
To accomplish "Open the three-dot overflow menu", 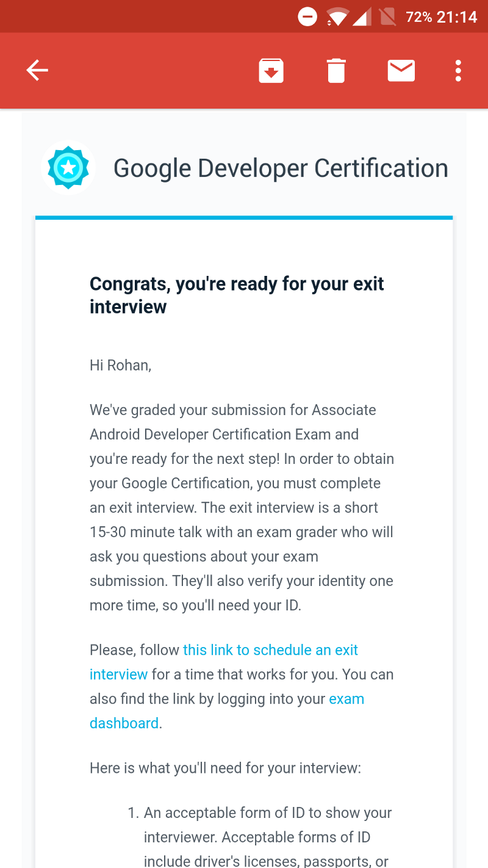I will (x=458, y=71).
